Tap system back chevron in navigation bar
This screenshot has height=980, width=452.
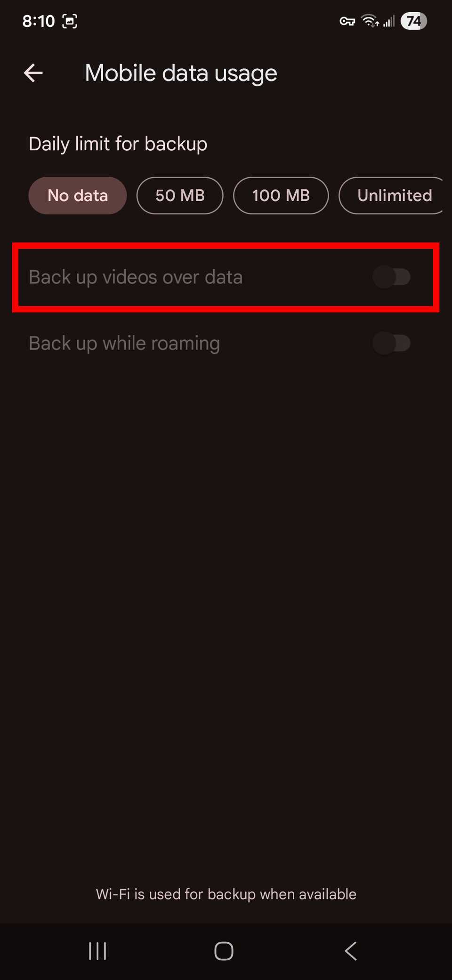(351, 951)
